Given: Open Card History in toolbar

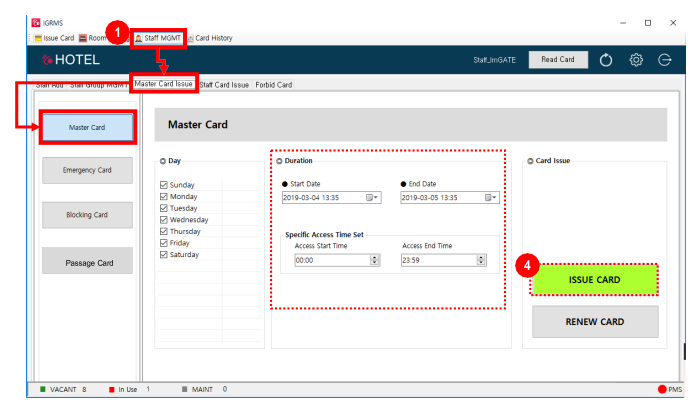Looking at the screenshot, I should pyautogui.click(x=210, y=38).
